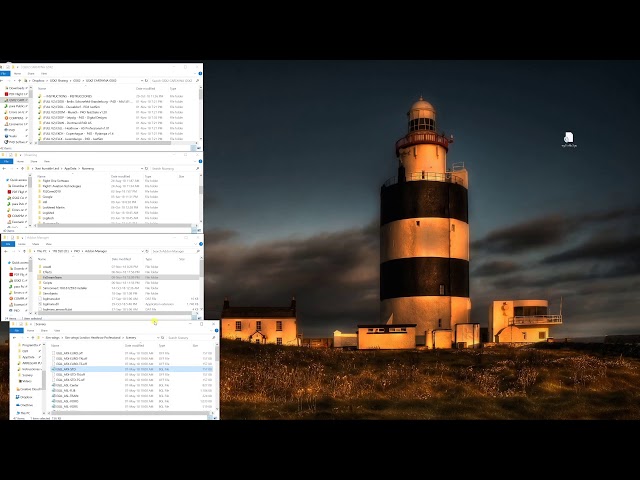This screenshot has width=640, height=480.
Task: Open Home tab in the Scenery window
Action: click(x=31, y=330)
